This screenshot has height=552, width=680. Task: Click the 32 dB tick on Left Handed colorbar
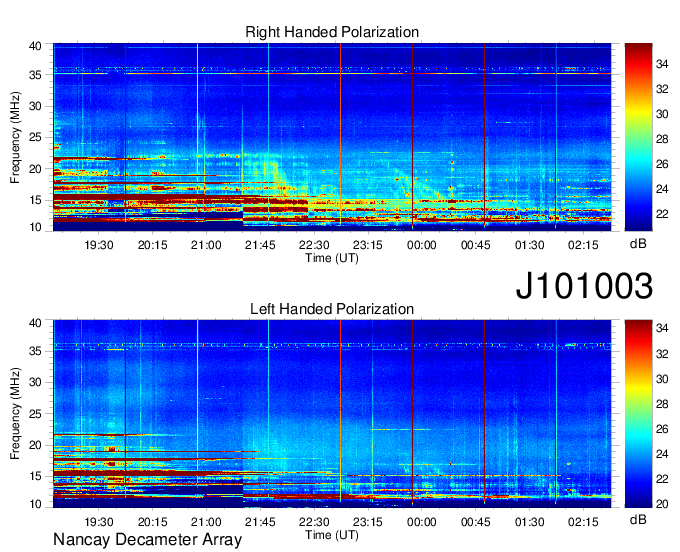point(662,354)
